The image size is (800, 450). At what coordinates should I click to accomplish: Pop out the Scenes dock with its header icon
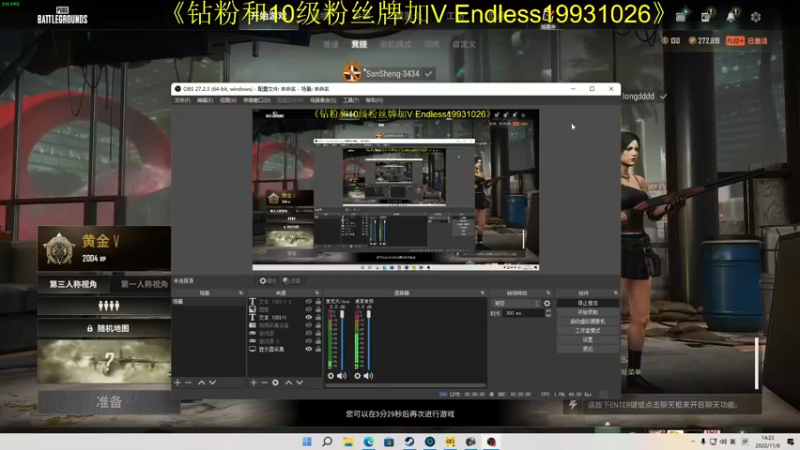pos(241,293)
